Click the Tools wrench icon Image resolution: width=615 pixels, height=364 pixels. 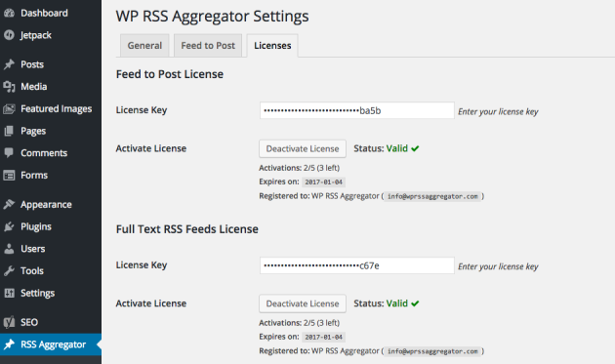click(9, 270)
